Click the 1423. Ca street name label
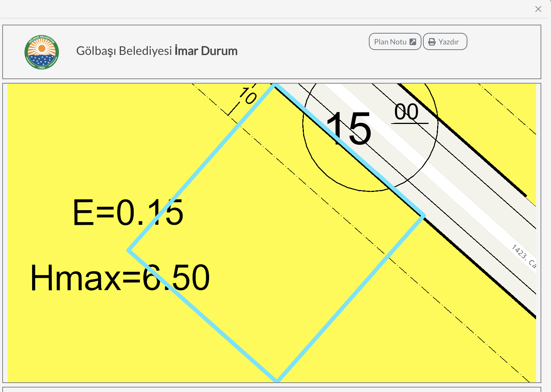Viewport: 551px width, 392px height. point(524,256)
